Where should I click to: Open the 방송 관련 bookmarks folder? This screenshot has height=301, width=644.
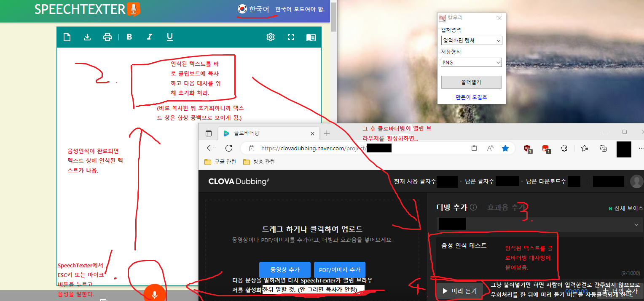click(x=259, y=162)
